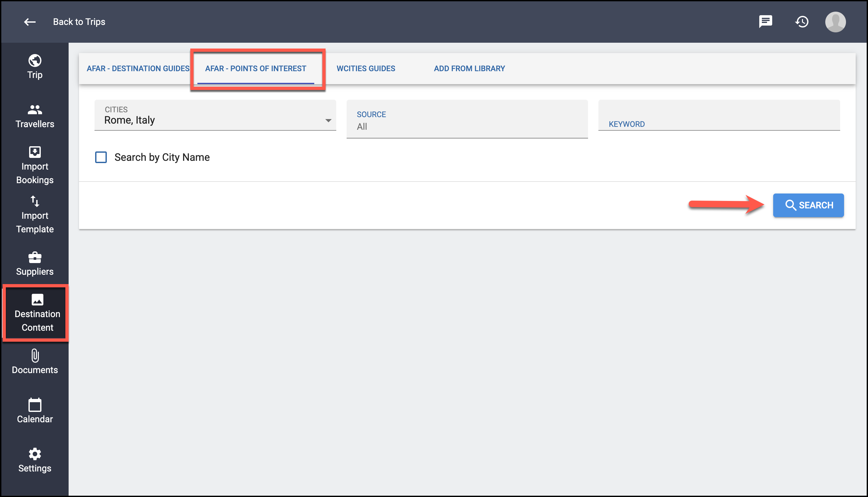This screenshot has height=497, width=868.
Task: Open the user profile avatar
Action: pos(835,22)
